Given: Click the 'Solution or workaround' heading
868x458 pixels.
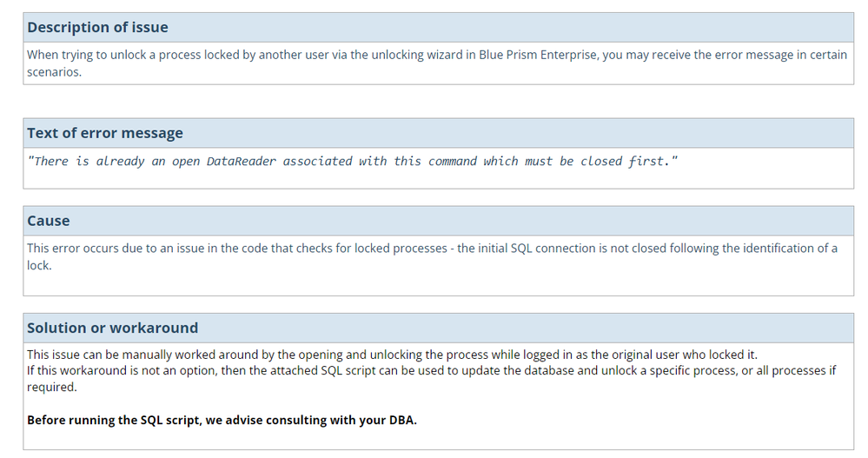Looking at the screenshot, I should pyautogui.click(x=112, y=328).
